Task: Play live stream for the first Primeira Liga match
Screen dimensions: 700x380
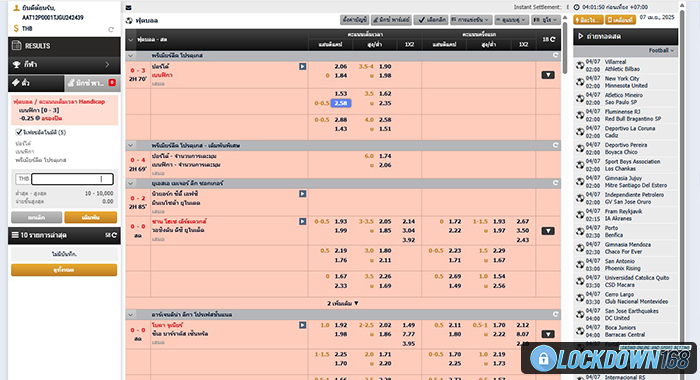Action: tap(303, 67)
